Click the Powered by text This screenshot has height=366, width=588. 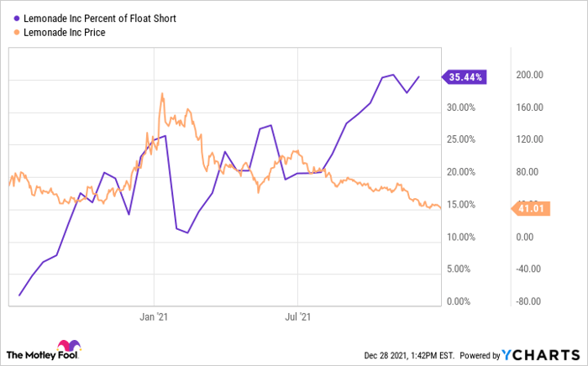click(479, 354)
